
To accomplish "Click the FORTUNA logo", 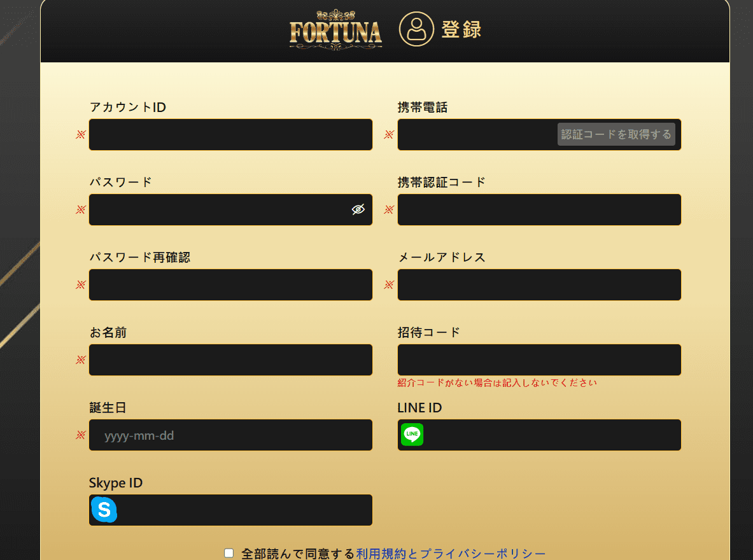I will click(335, 30).
